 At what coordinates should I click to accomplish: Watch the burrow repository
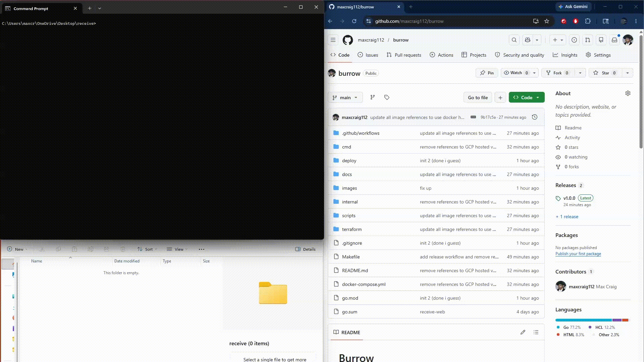coord(516,73)
